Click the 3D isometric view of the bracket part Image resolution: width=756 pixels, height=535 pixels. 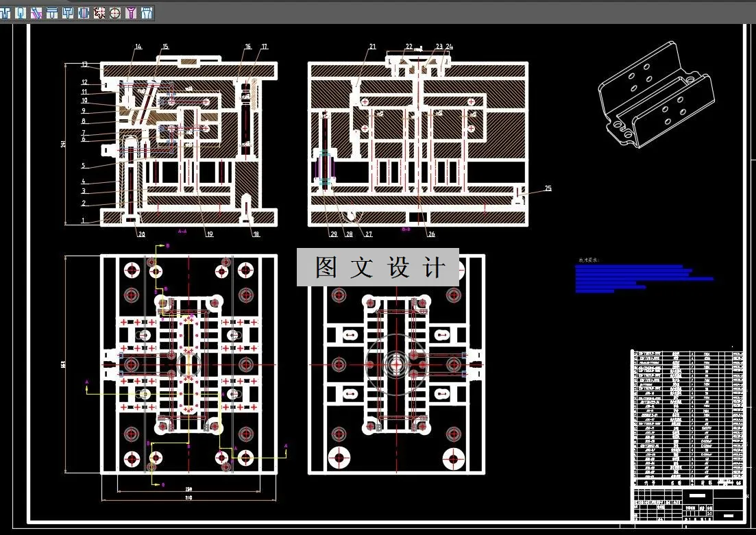(x=656, y=95)
